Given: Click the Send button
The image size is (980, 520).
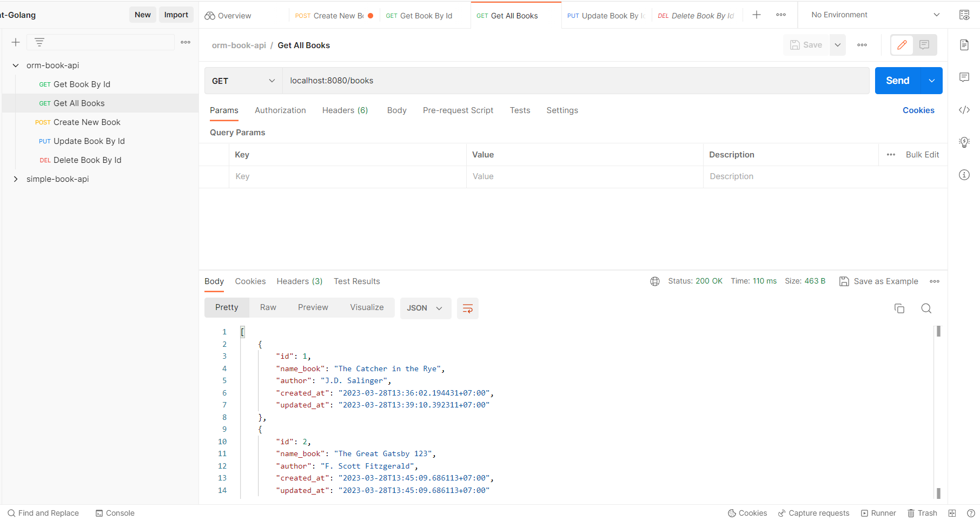Looking at the screenshot, I should pyautogui.click(x=898, y=81).
